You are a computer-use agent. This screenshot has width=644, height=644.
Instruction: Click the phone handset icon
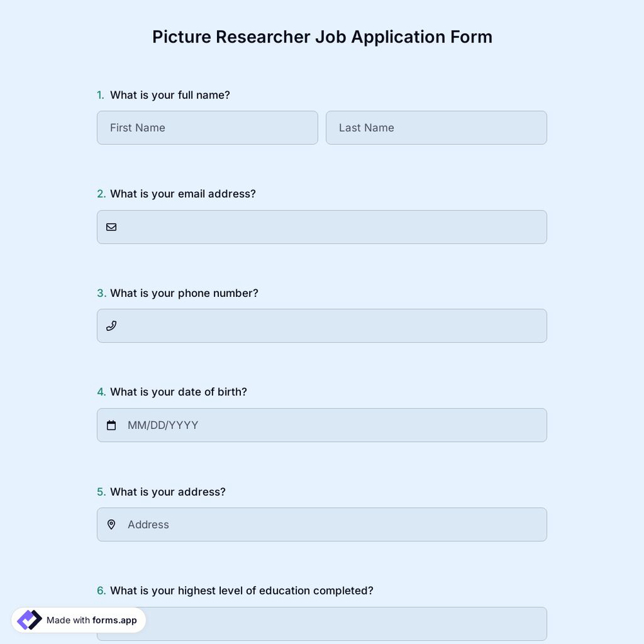point(111,325)
